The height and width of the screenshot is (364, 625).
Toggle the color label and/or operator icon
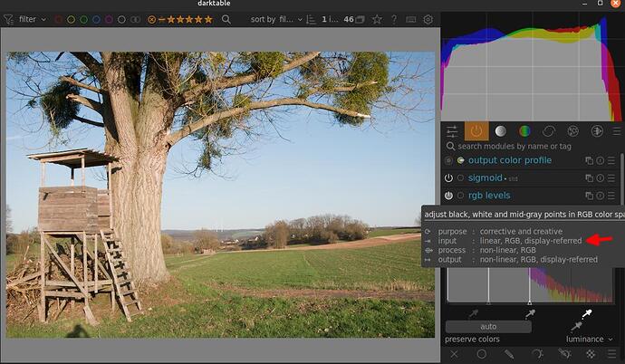click(x=136, y=19)
